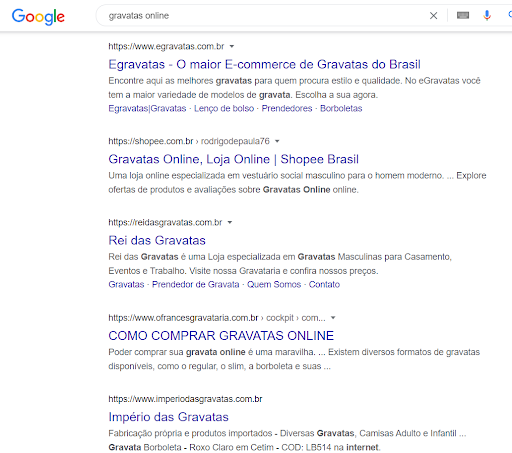Click snippet 'Encontre aqui as melhores gravatas'
Screen dimensions: 512x453
click(294, 88)
